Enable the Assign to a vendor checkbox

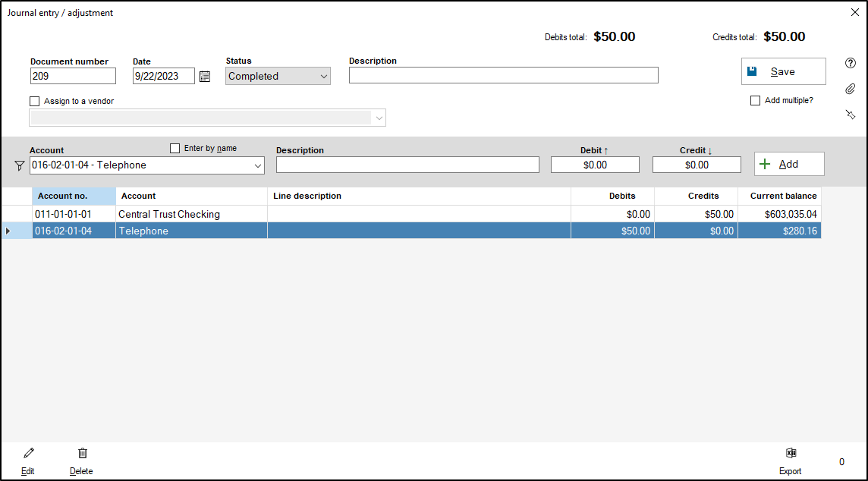(x=34, y=101)
